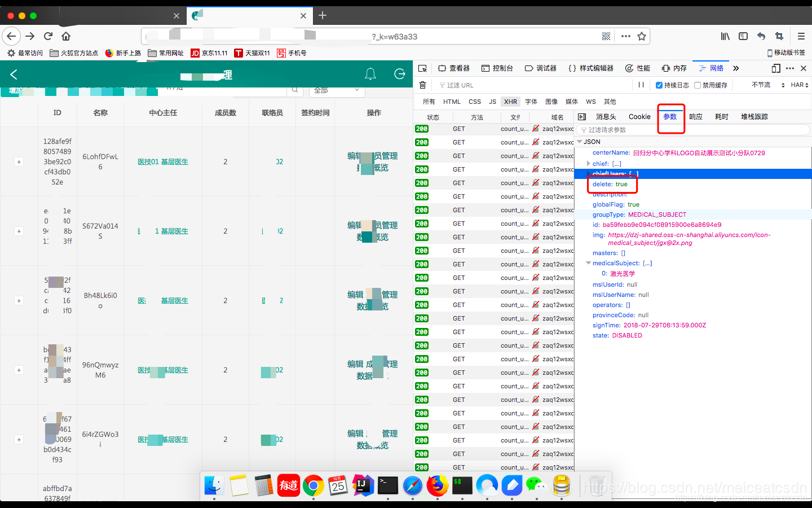The width and height of the screenshot is (812, 508).
Task: Expand the row named S672Va014S
Action: click(19, 231)
